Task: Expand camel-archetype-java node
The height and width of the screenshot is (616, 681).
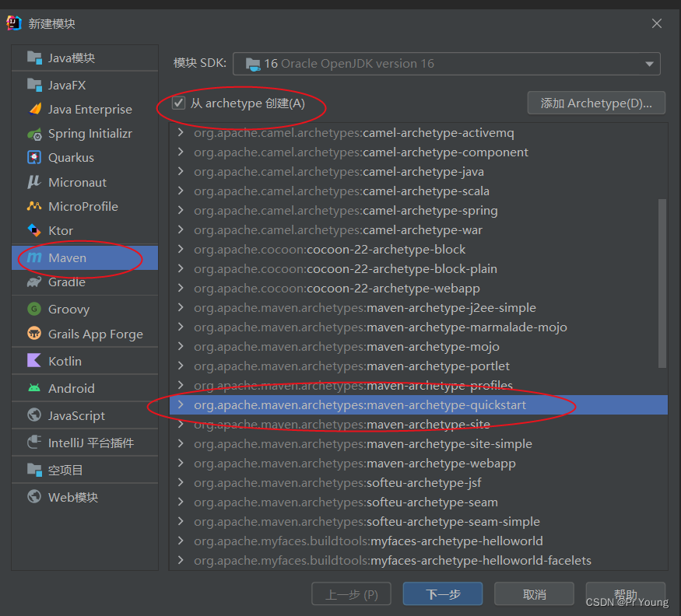Action: pyautogui.click(x=181, y=171)
